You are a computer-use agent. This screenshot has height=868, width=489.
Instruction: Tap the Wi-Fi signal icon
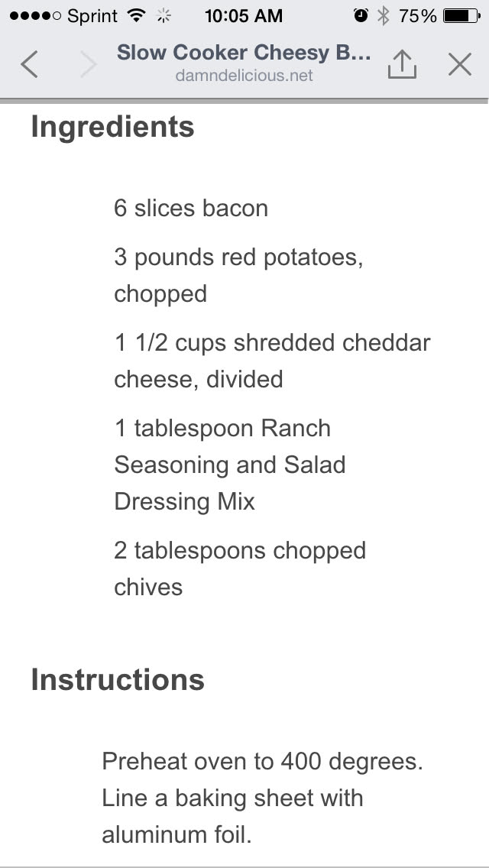[x=136, y=15]
